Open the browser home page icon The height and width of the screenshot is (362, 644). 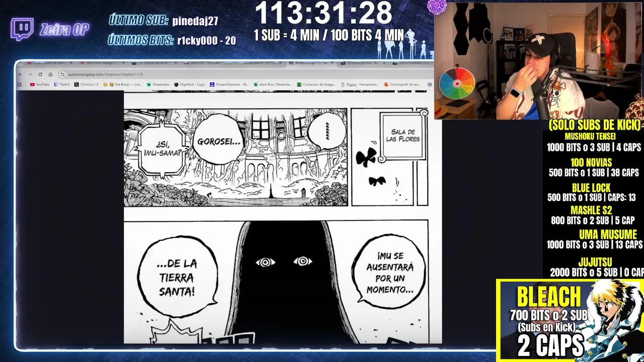tap(50, 74)
